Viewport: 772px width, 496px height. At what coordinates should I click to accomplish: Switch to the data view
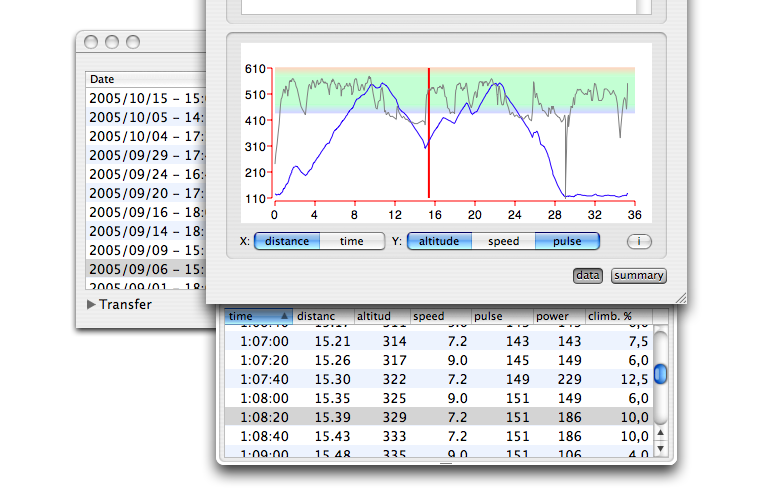[588, 276]
